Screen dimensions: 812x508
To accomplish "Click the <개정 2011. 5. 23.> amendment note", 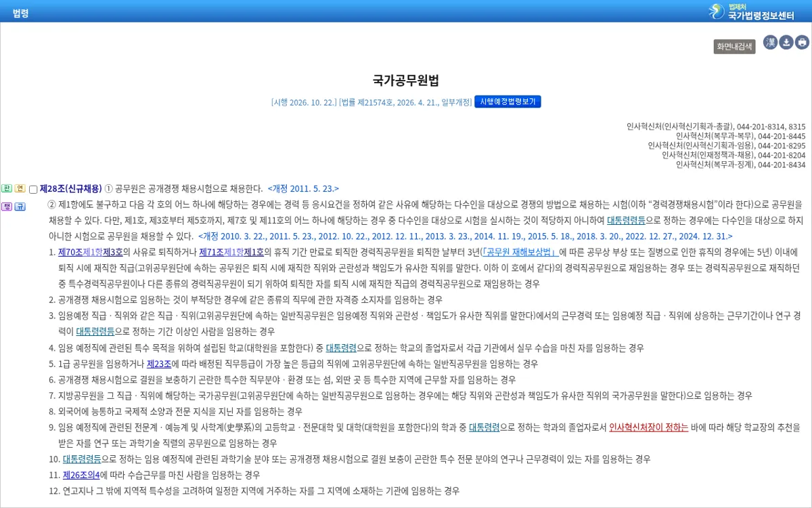I will [x=303, y=188].
